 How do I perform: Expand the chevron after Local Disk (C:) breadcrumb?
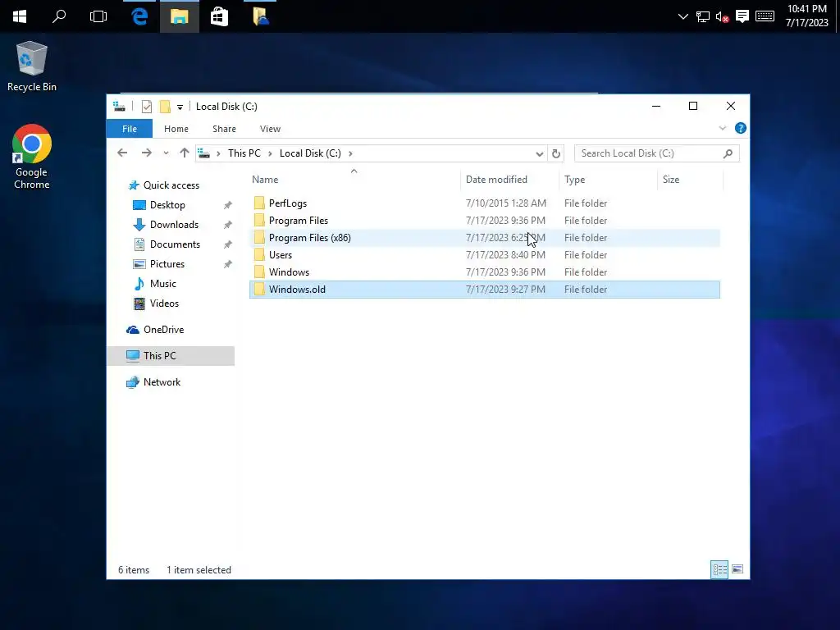click(350, 153)
